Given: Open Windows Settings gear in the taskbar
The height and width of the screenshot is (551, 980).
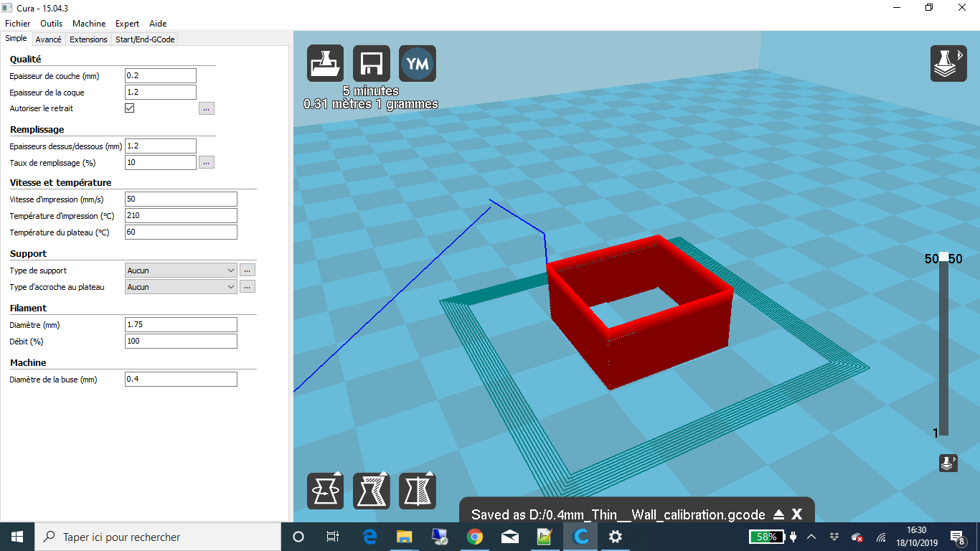Looking at the screenshot, I should tap(615, 537).
